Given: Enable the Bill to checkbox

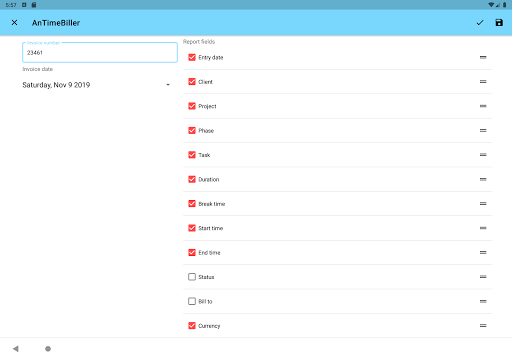Looking at the screenshot, I should 192,301.
